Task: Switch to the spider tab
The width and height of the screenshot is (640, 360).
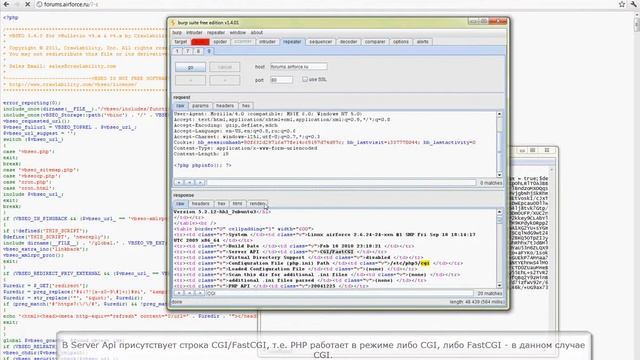Action: (220, 42)
